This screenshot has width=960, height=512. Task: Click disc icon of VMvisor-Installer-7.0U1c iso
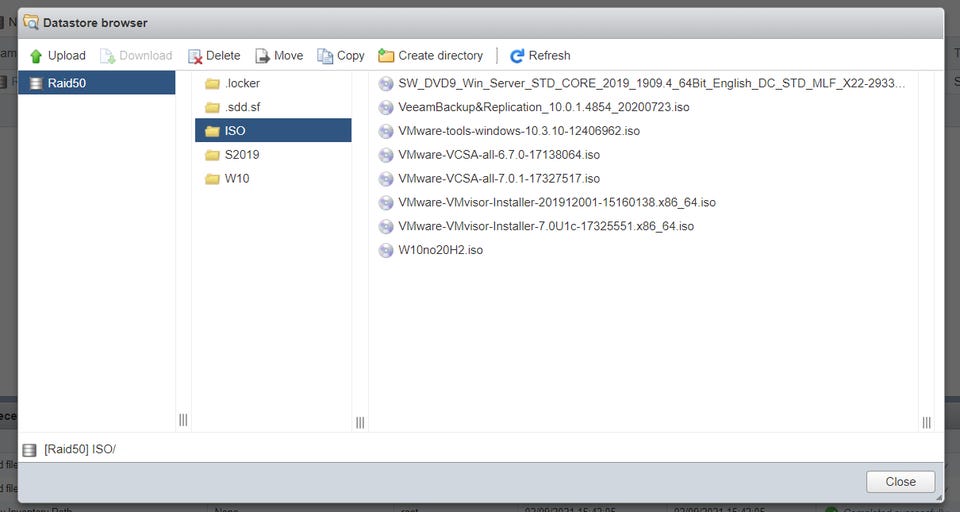[x=386, y=227]
